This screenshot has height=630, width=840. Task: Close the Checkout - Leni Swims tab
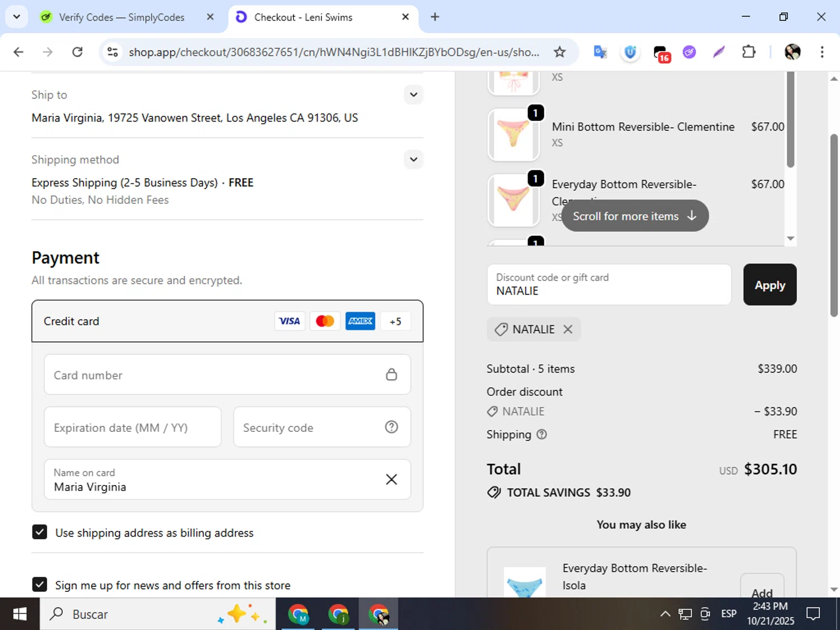point(405,17)
